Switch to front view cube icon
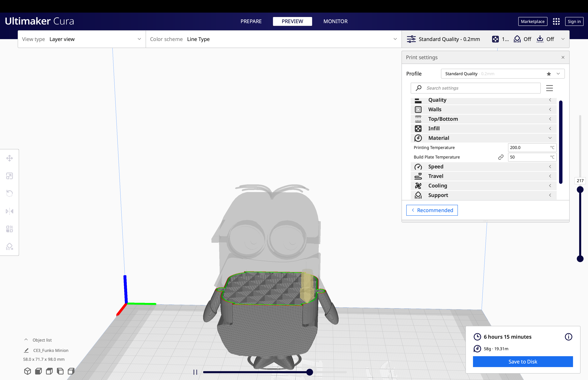Screen dimensions: 588x380 pos(38,371)
